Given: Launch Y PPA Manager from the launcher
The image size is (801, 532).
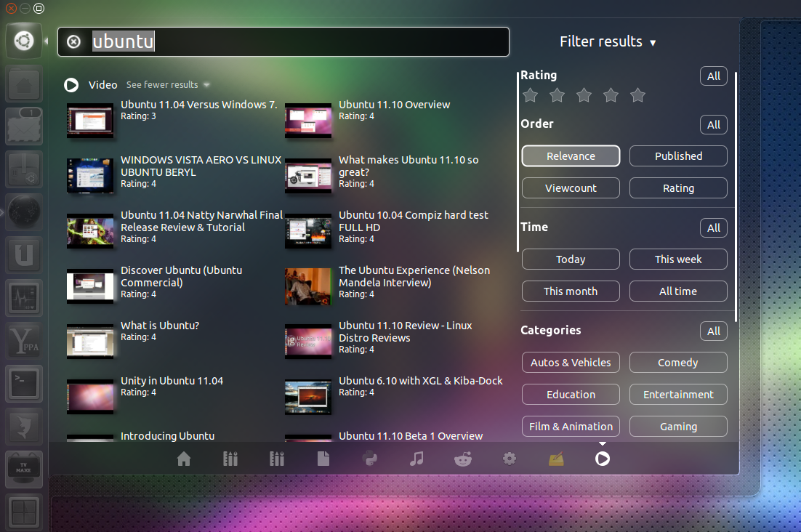Looking at the screenshot, I should click(23, 341).
